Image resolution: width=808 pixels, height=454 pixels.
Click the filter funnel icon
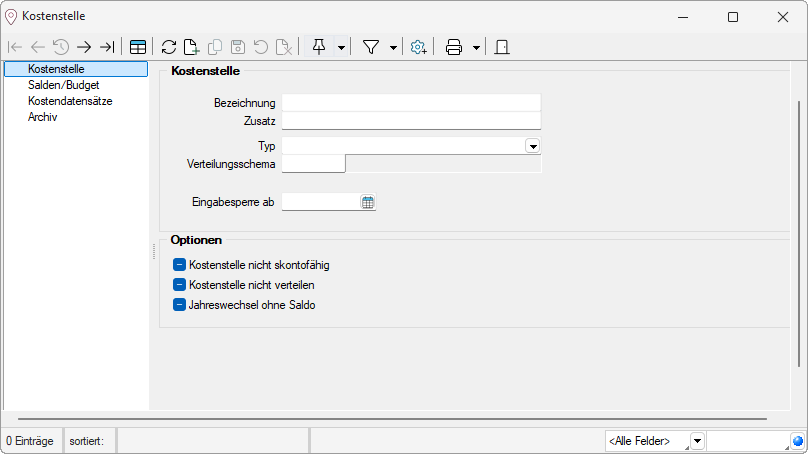click(371, 47)
